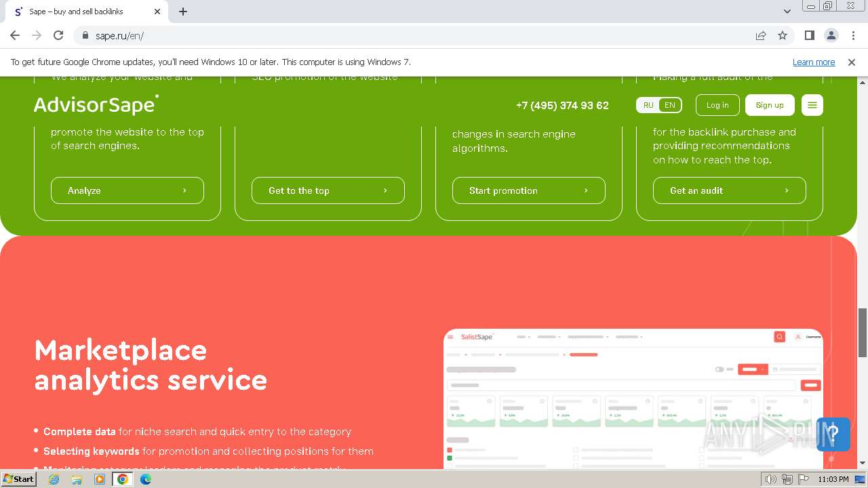Open the Learn more link
The width and height of the screenshot is (868, 488).
tap(814, 62)
